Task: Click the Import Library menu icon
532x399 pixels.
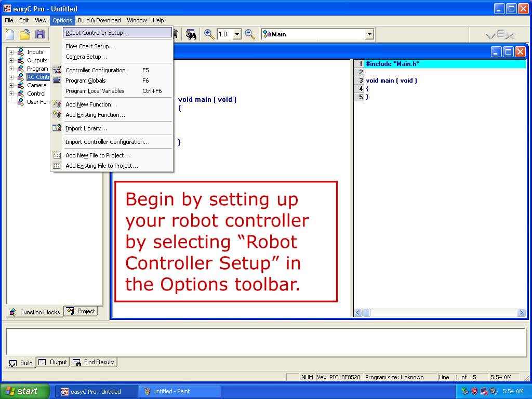Action: (57, 128)
